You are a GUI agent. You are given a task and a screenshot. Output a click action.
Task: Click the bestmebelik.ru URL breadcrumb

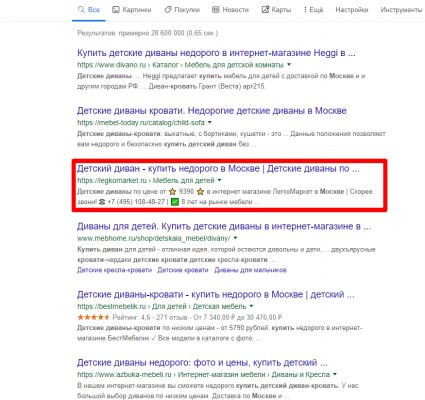162,306
